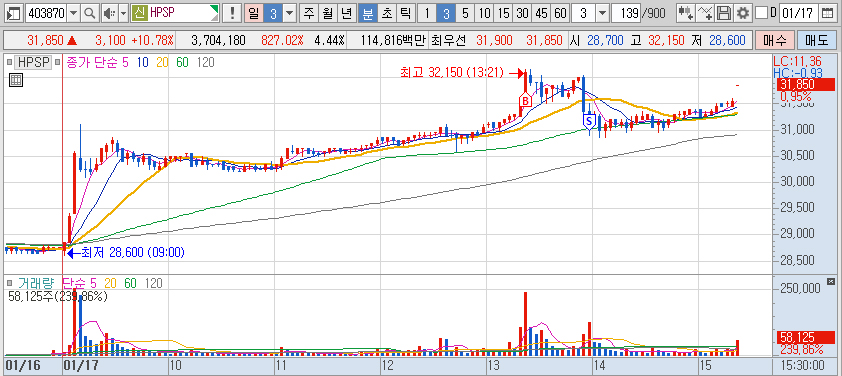Toggle the D checkbox next to the date

[761, 13]
